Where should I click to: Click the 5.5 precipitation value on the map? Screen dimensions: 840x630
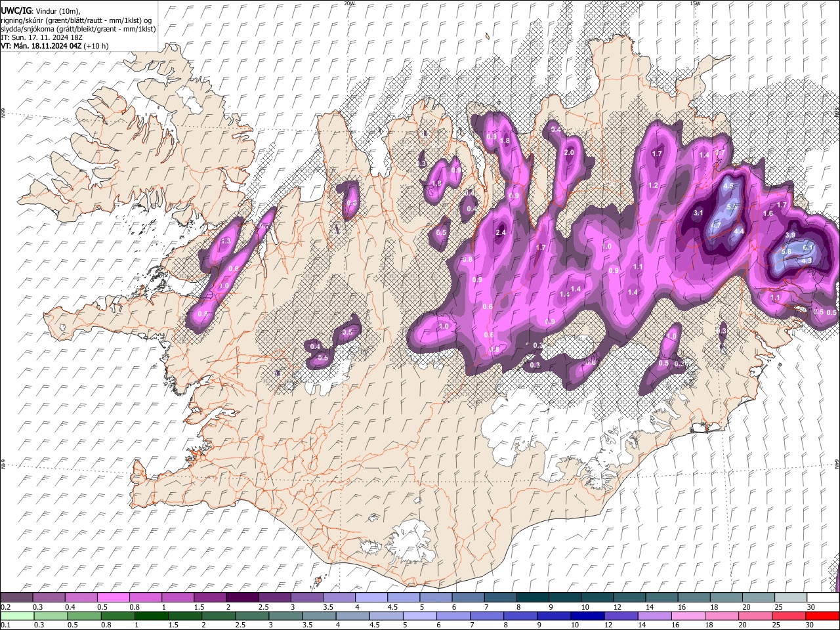[733, 207]
